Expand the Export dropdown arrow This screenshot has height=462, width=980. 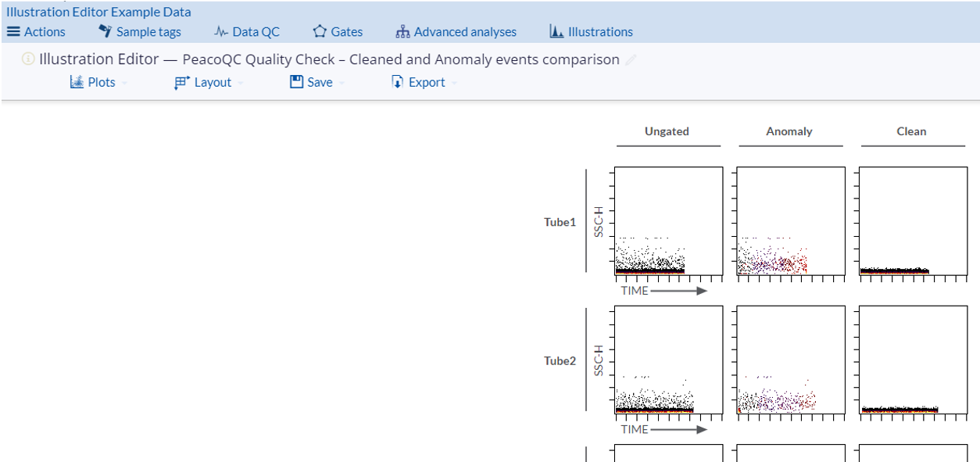(x=452, y=83)
